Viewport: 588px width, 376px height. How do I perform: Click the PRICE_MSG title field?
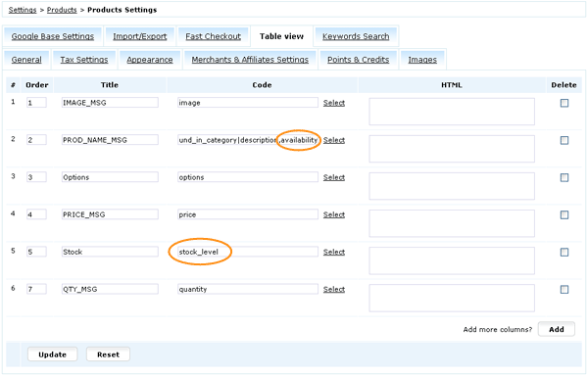110,214
